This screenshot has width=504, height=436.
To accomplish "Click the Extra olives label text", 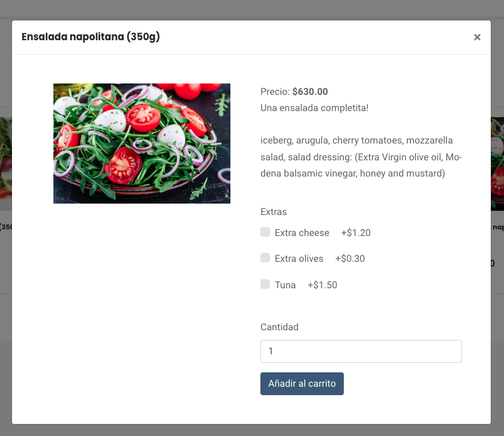I will pos(299,259).
